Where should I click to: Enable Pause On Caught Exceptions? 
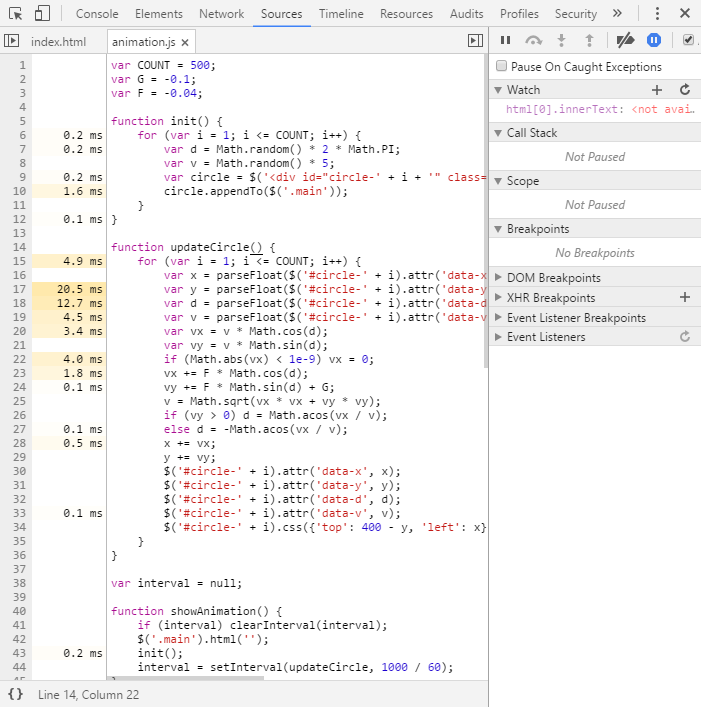(502, 67)
